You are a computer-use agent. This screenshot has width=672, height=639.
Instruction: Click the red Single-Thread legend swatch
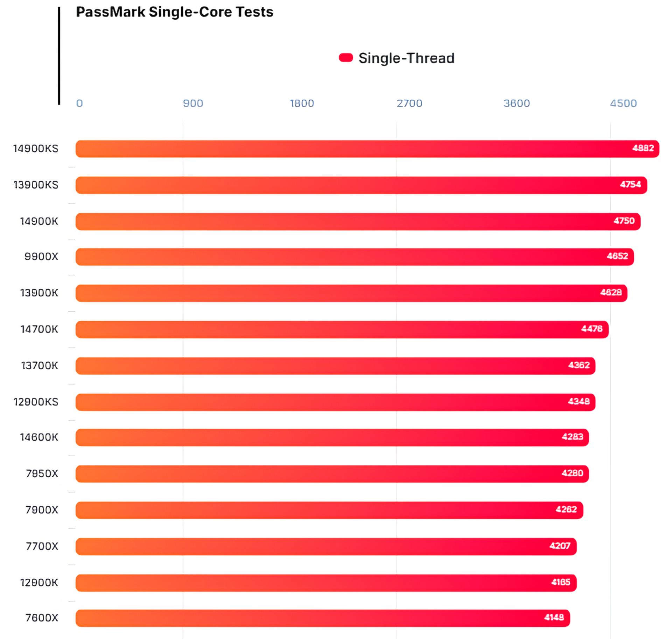(345, 58)
